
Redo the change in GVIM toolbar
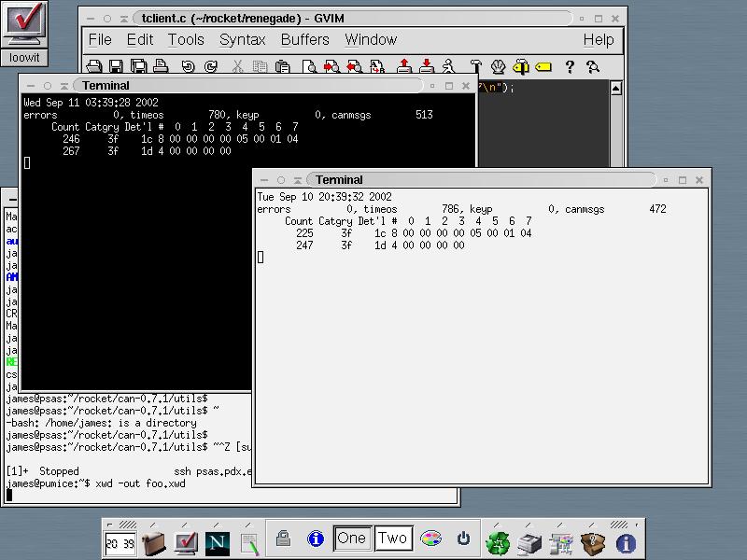click(211, 66)
